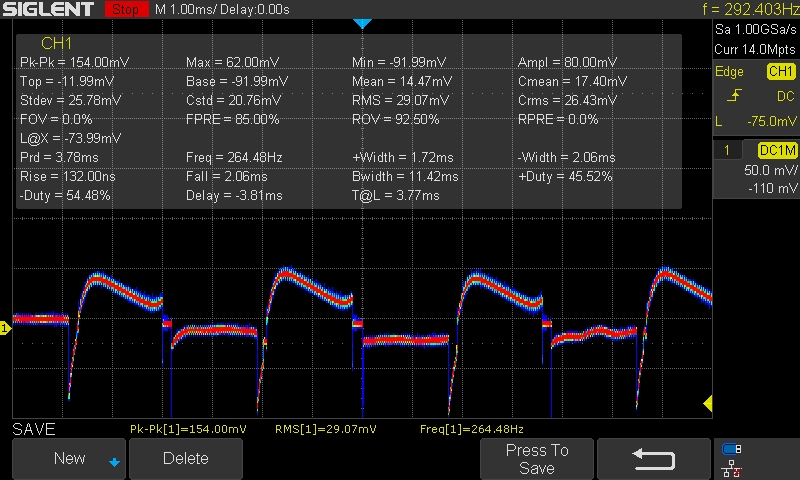Image resolution: width=800 pixels, height=480 pixels.
Task: Click the Freq = 264.48Hz table entry
Action: tap(234, 158)
